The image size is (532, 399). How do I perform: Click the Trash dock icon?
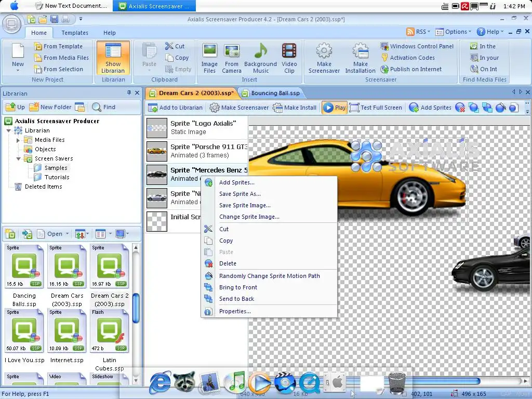(397, 383)
